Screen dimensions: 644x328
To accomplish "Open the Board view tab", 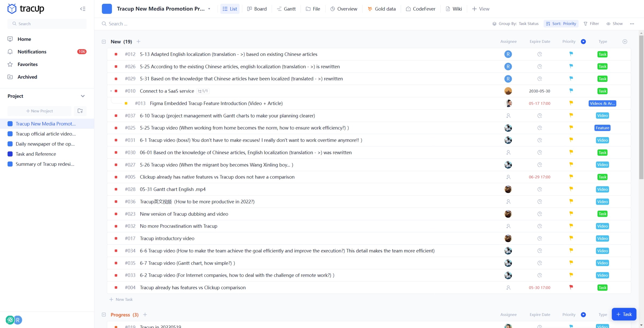I will 257,9.
